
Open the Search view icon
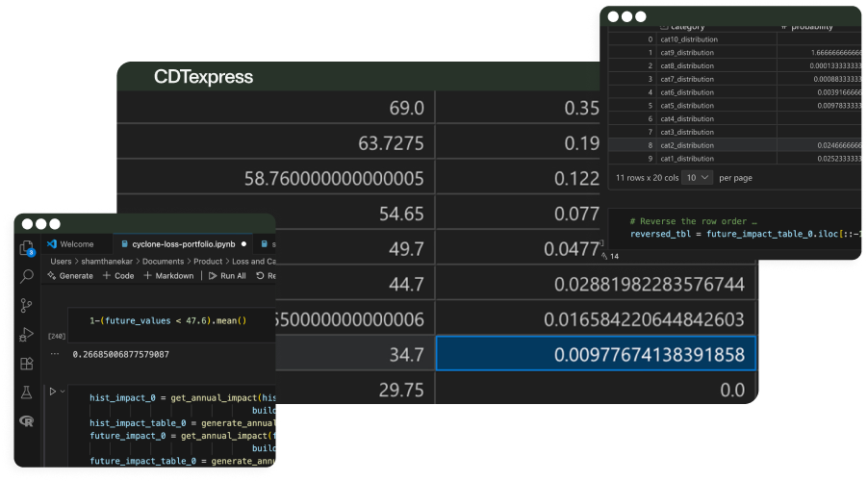[27, 276]
